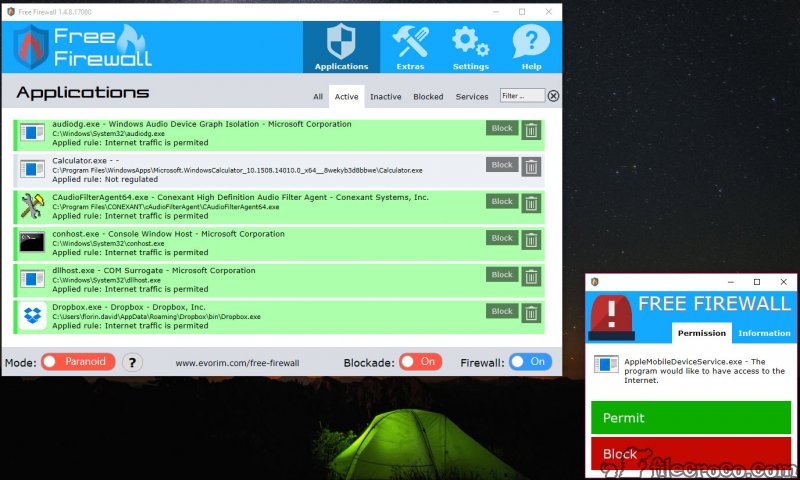Open the Extras tools section

point(410,47)
